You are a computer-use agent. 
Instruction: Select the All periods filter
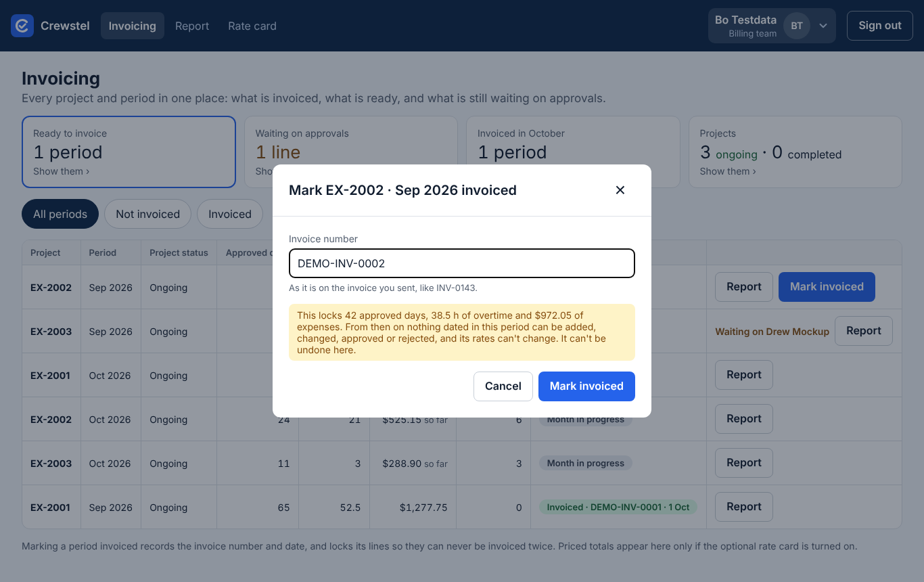pyautogui.click(x=60, y=214)
